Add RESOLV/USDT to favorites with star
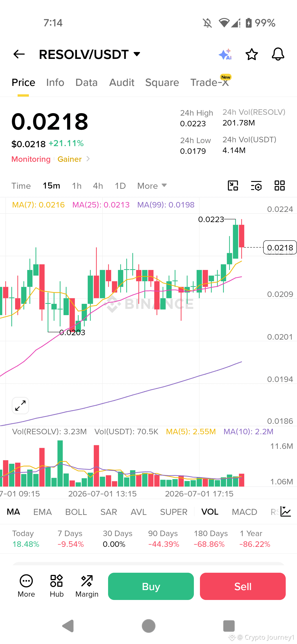 [252, 54]
